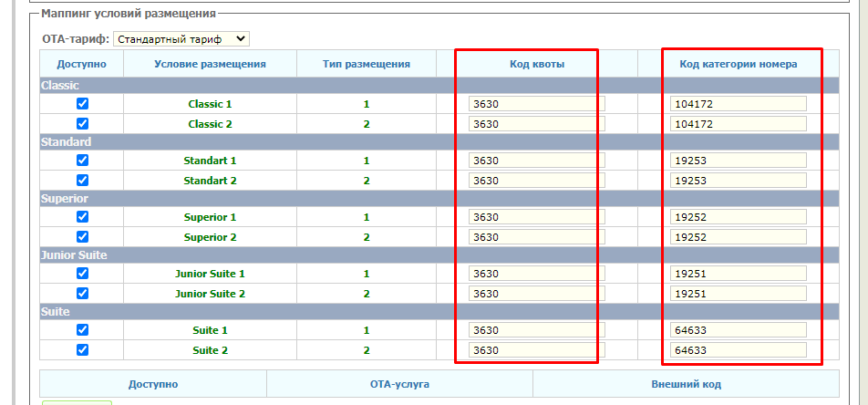Toggle the Suite 2 availability checkbox
Viewport: 868px width, 405px height.
point(82,349)
